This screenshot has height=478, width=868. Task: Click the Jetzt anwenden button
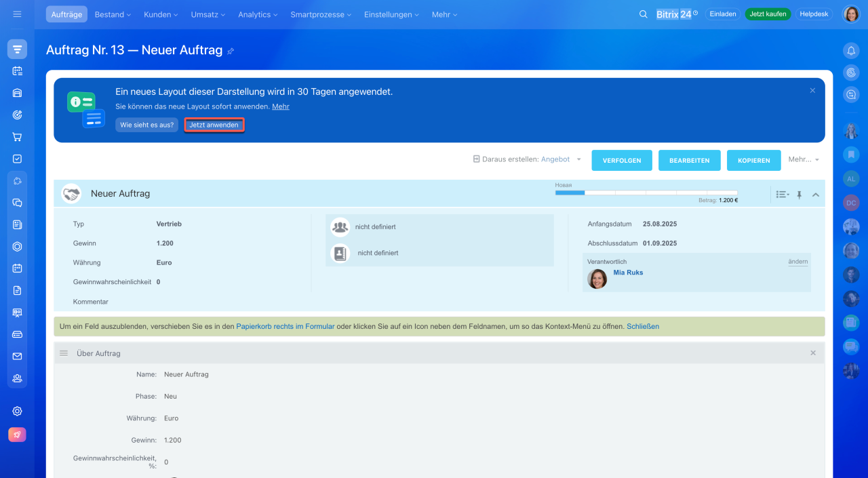click(x=214, y=125)
